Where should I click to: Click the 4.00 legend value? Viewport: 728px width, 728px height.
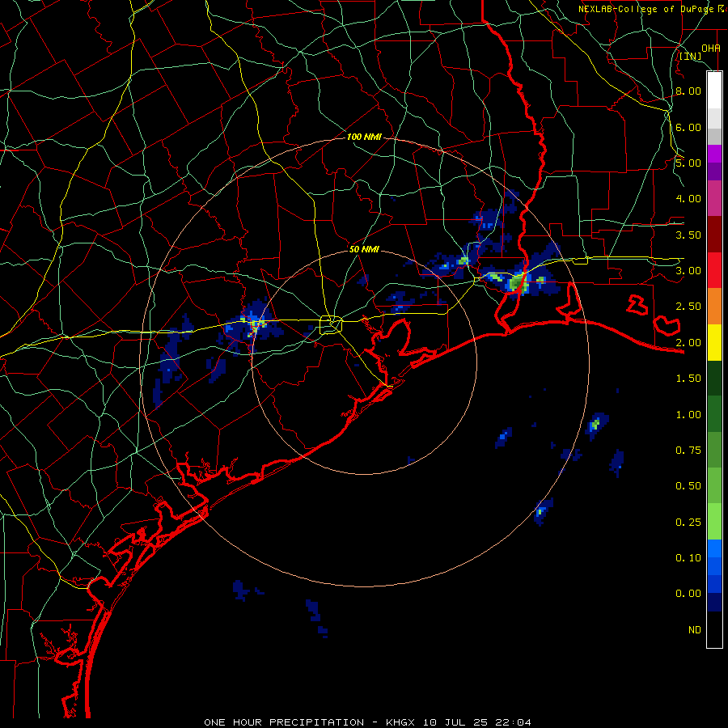[688, 199]
